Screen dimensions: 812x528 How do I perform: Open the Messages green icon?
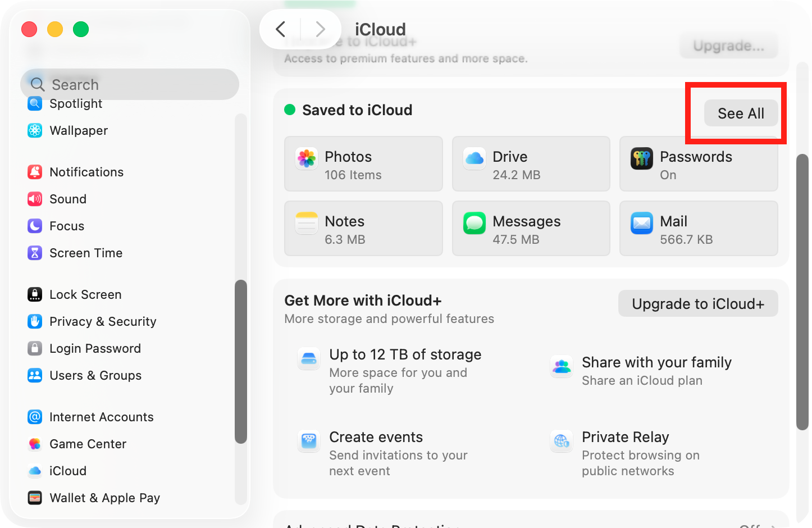point(474,222)
